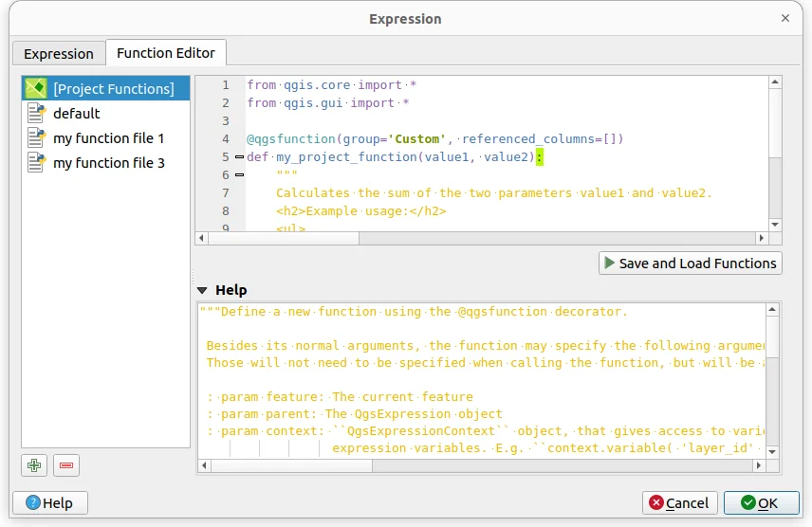Toggle code fold marker on line 5
This screenshot has height=527, width=812.
(239, 157)
